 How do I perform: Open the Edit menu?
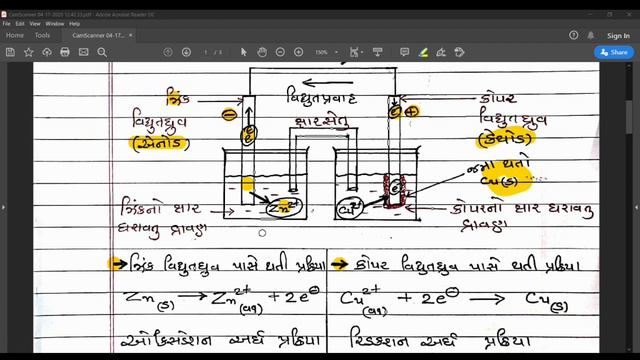[20, 24]
